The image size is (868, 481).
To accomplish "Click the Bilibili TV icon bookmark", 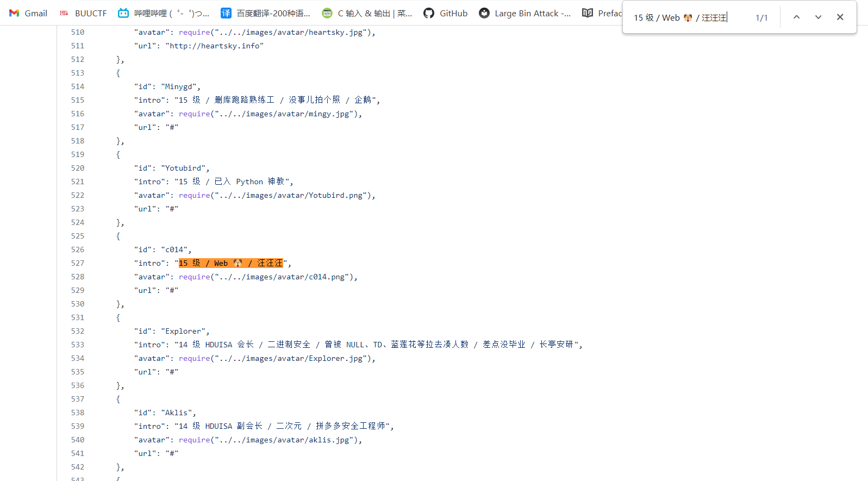I will 123,13.
